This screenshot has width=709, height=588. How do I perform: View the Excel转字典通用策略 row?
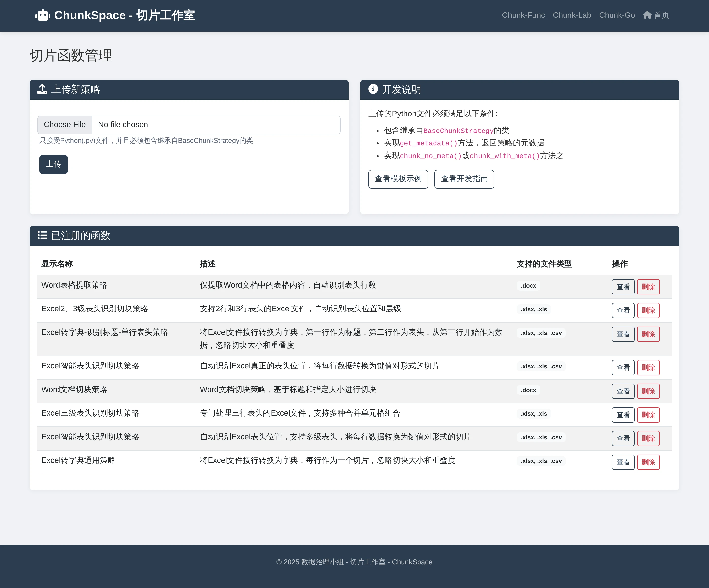click(x=623, y=462)
